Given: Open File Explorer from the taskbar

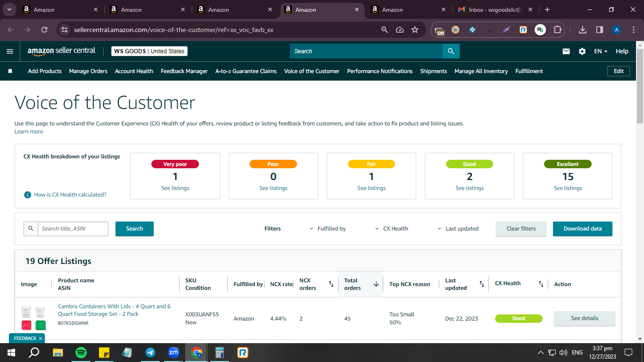Looking at the screenshot, I should click(58, 353).
